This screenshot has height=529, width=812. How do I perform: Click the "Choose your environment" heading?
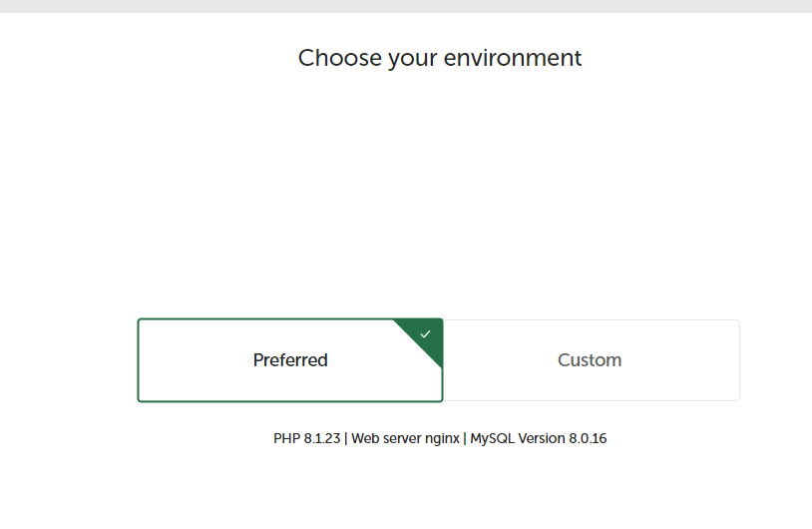tap(440, 58)
